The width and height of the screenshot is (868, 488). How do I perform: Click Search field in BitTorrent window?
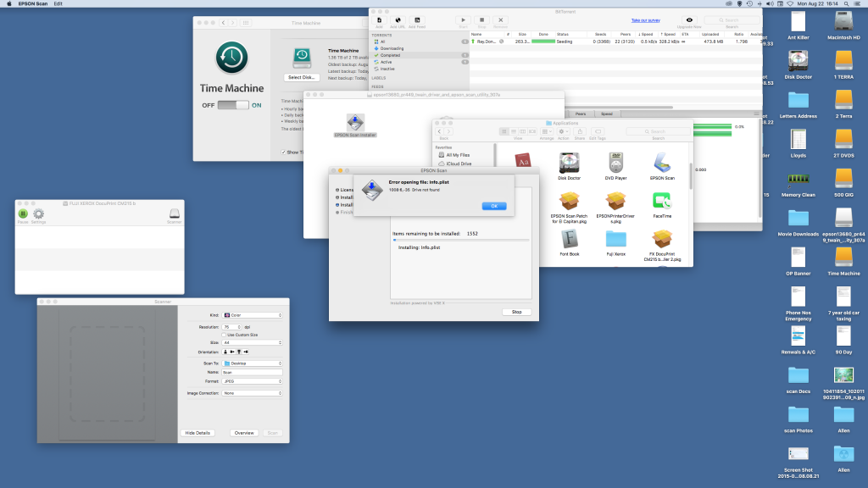point(732,20)
